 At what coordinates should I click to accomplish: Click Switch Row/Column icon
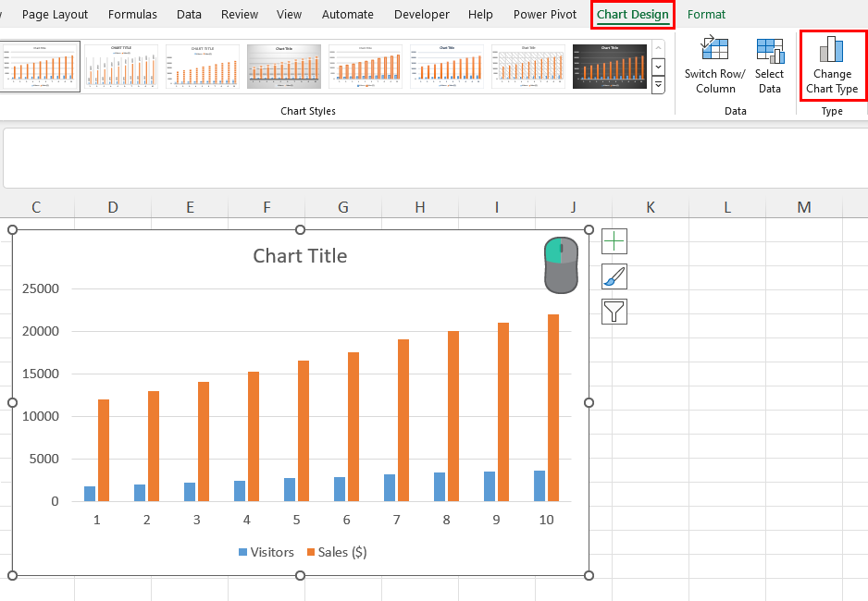click(714, 47)
